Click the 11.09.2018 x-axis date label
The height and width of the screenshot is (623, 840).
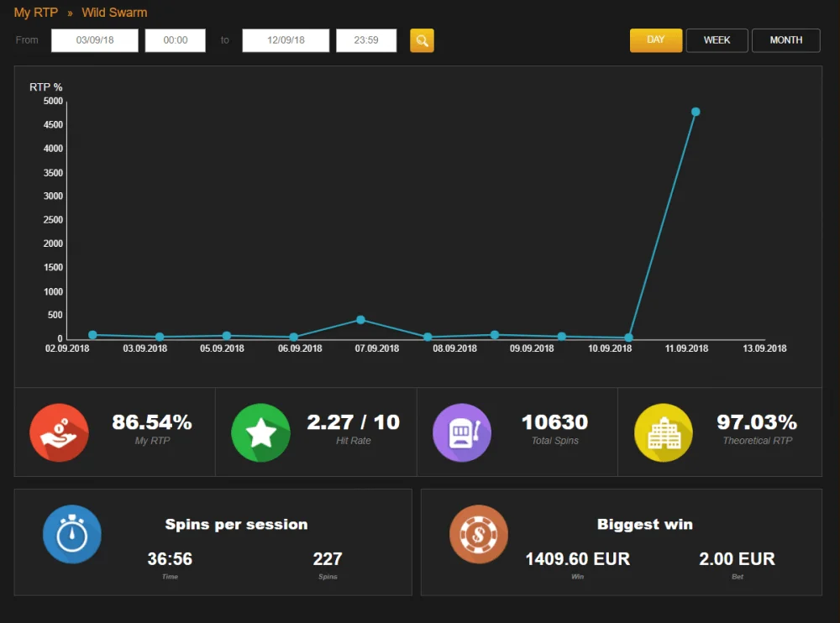coord(686,348)
